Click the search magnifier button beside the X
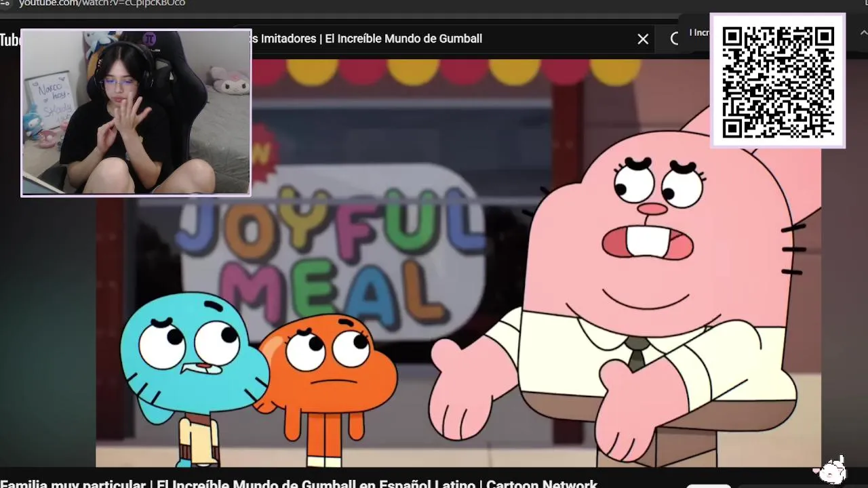 click(x=674, y=39)
